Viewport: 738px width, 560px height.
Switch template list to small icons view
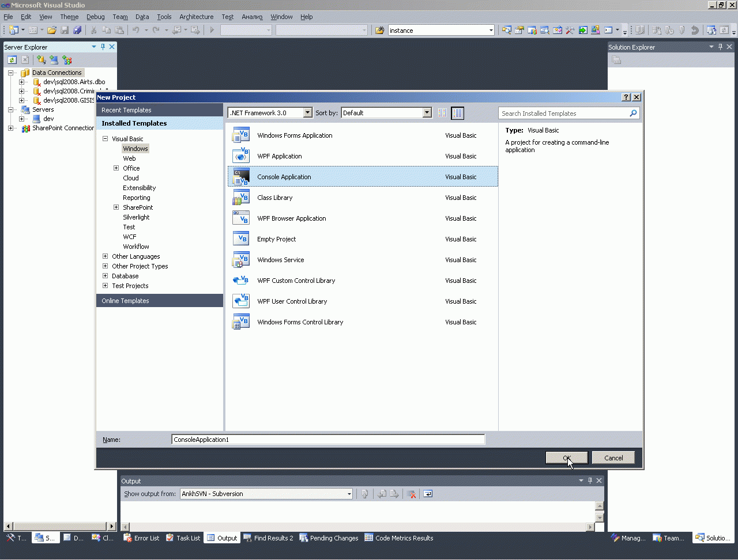(x=442, y=113)
